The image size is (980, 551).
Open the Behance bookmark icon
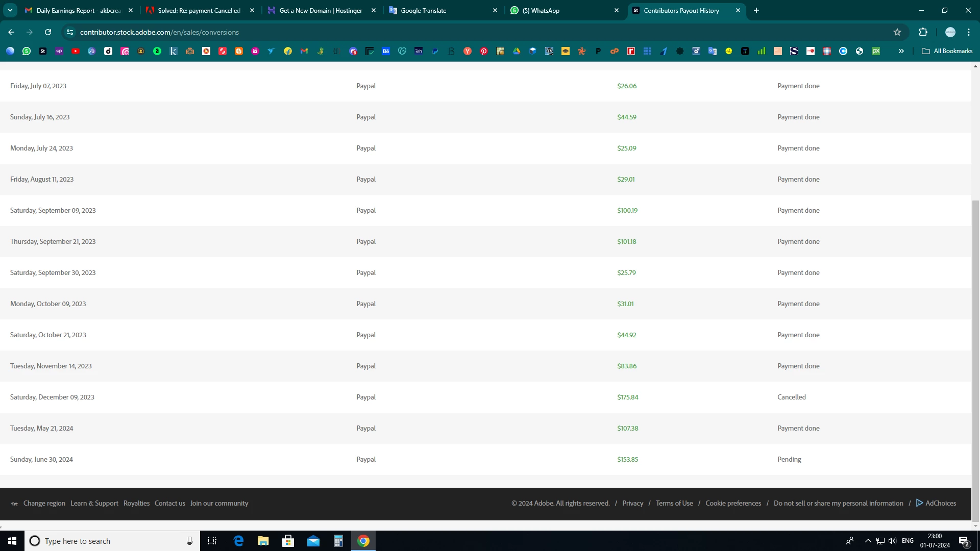386,51
